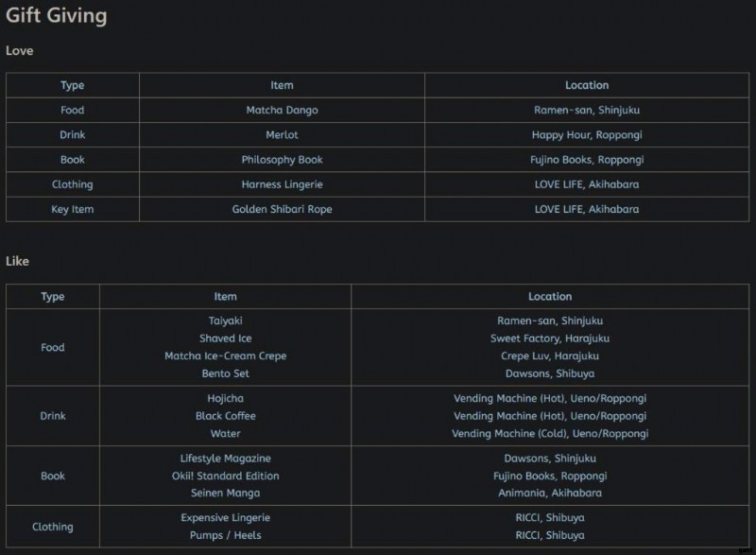756x555 pixels.
Task: Click the Merlot drink entry
Action: (282, 135)
